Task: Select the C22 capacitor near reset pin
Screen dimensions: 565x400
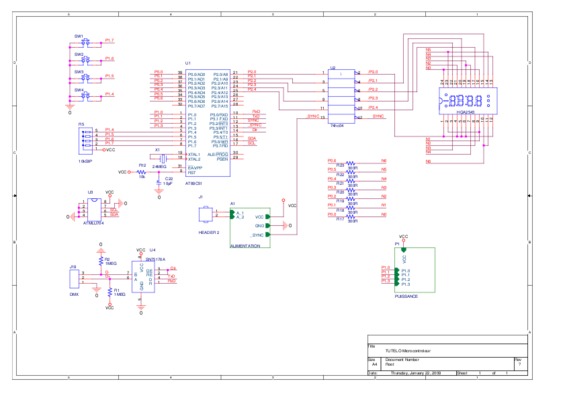Action: 159,183
